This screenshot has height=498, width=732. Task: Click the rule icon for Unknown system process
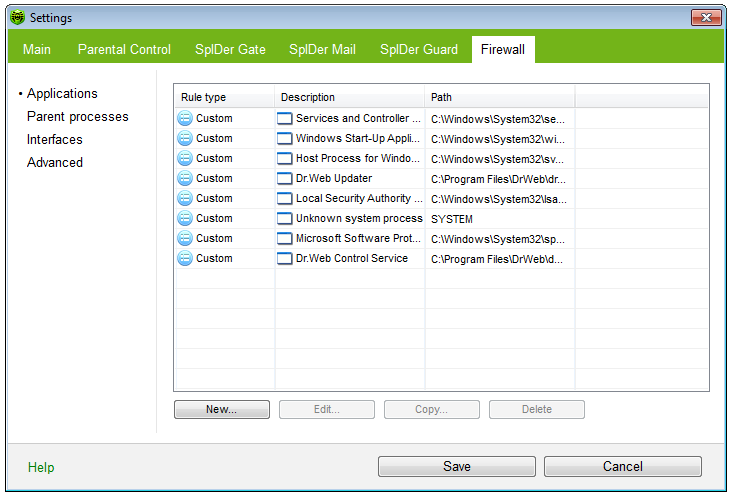185,218
